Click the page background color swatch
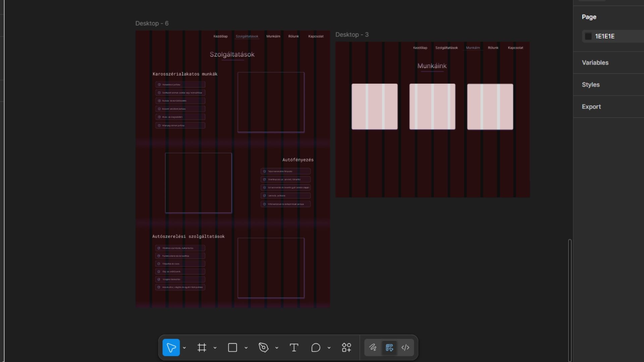This screenshot has width=644, height=362. tap(588, 36)
